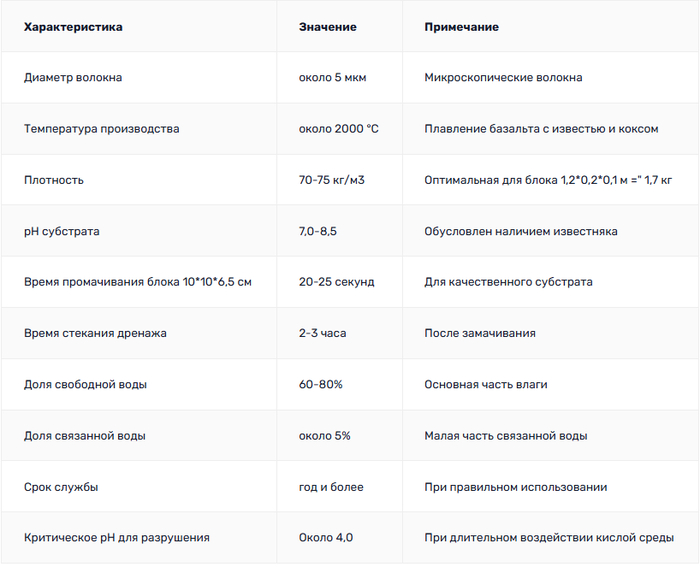Image resolution: width=700 pixels, height=567 pixels.
Task: Select the "Диаметр волокна" cell
Action: click(73, 78)
